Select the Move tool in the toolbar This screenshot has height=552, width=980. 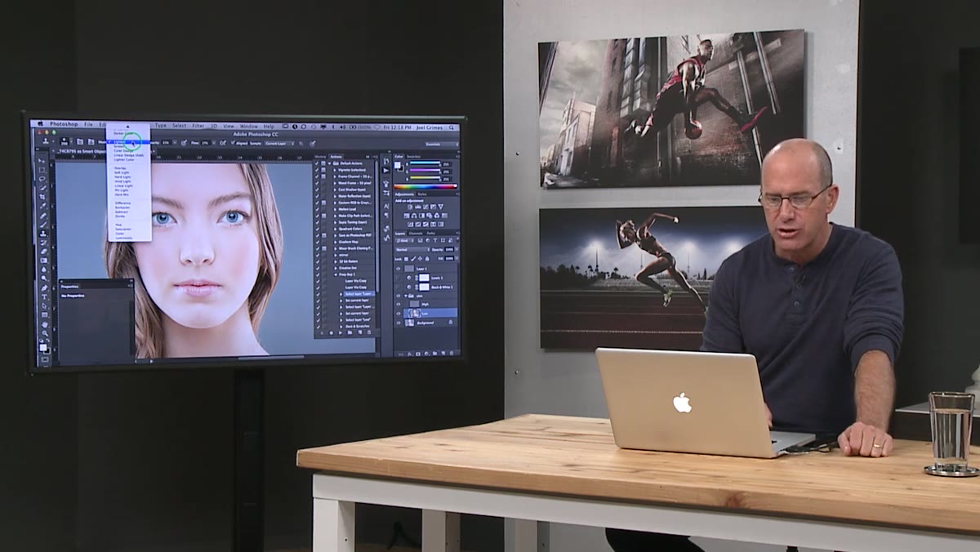point(42,160)
